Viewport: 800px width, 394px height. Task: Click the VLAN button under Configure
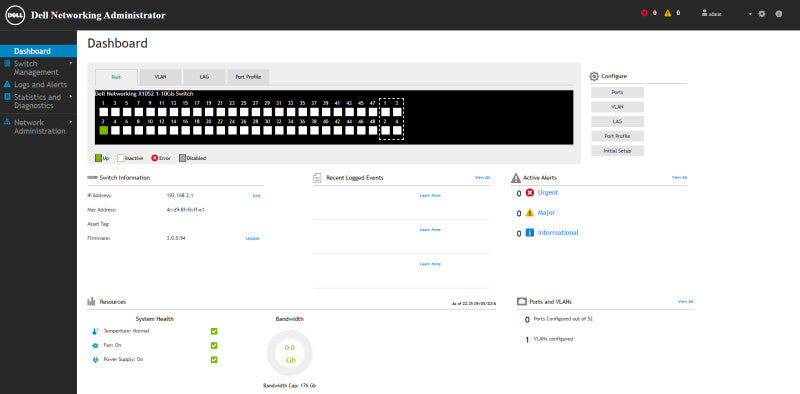617,107
